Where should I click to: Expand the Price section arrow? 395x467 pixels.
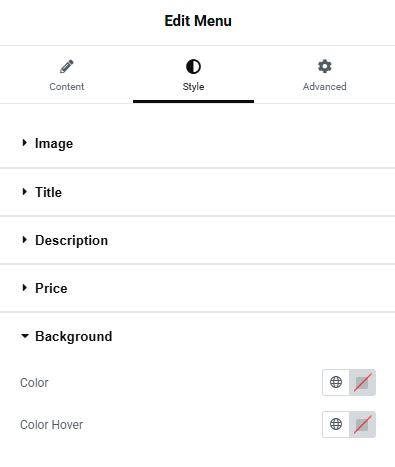(24, 288)
